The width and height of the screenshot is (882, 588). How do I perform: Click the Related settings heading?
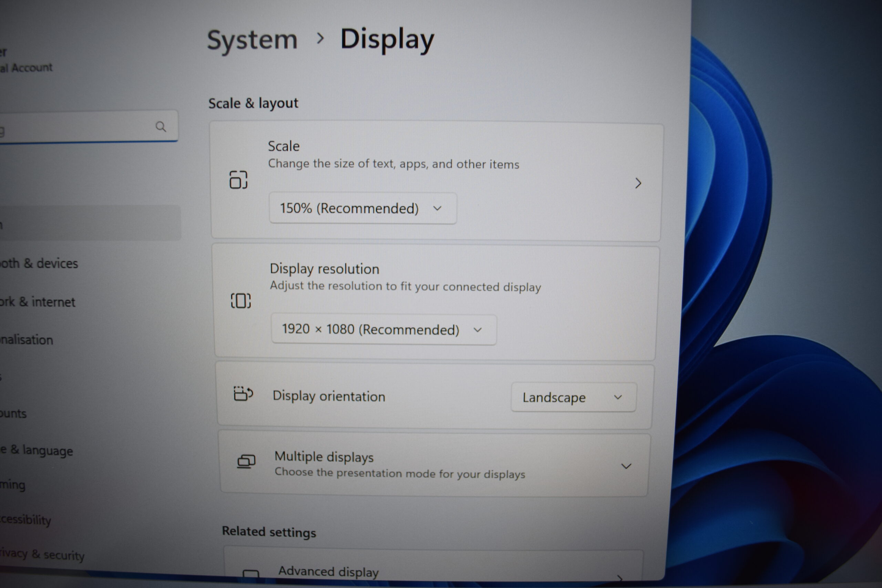(269, 532)
